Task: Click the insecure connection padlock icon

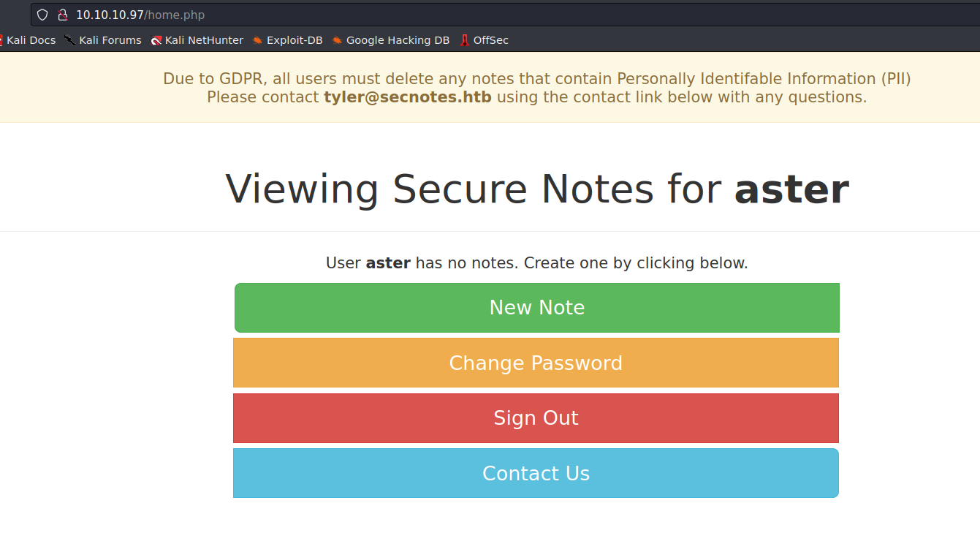Action: [x=62, y=15]
